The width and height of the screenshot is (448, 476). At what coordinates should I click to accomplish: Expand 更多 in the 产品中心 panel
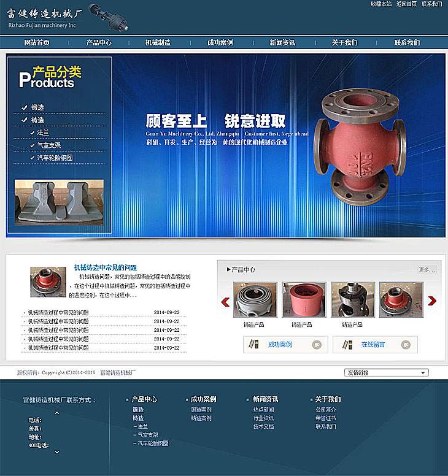tap(424, 269)
